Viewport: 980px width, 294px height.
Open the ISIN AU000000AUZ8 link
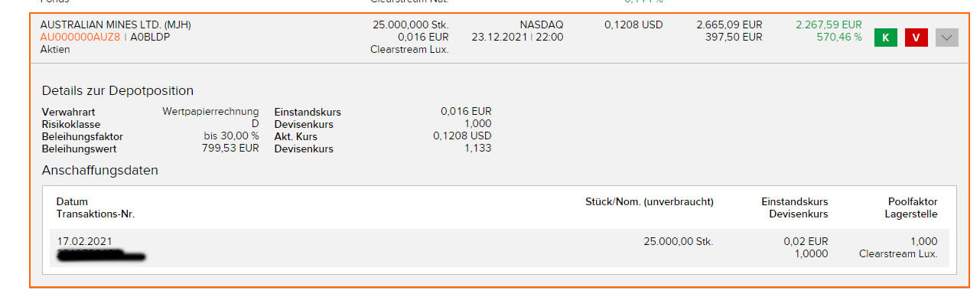point(80,37)
